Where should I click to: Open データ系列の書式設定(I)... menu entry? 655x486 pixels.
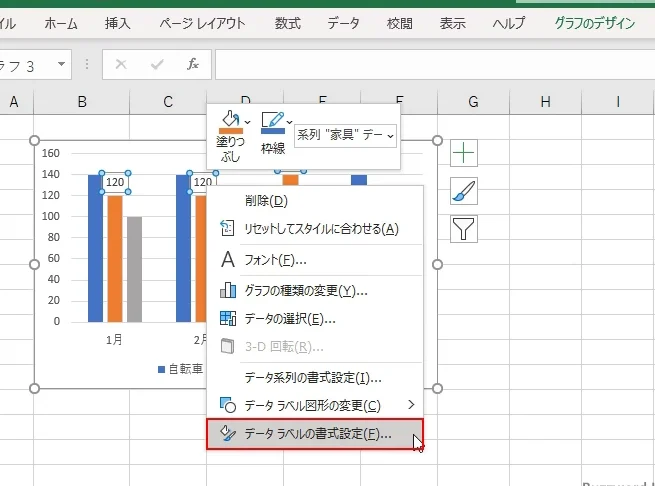click(315, 377)
